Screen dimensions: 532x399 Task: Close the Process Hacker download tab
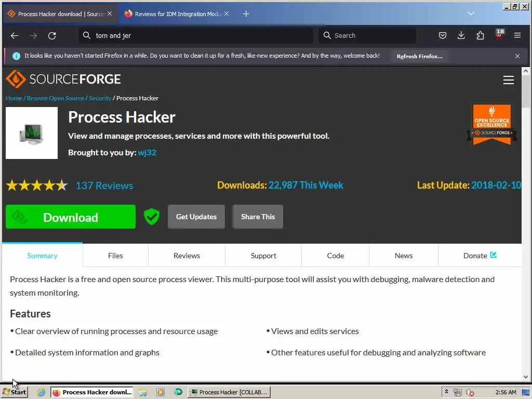click(110, 14)
